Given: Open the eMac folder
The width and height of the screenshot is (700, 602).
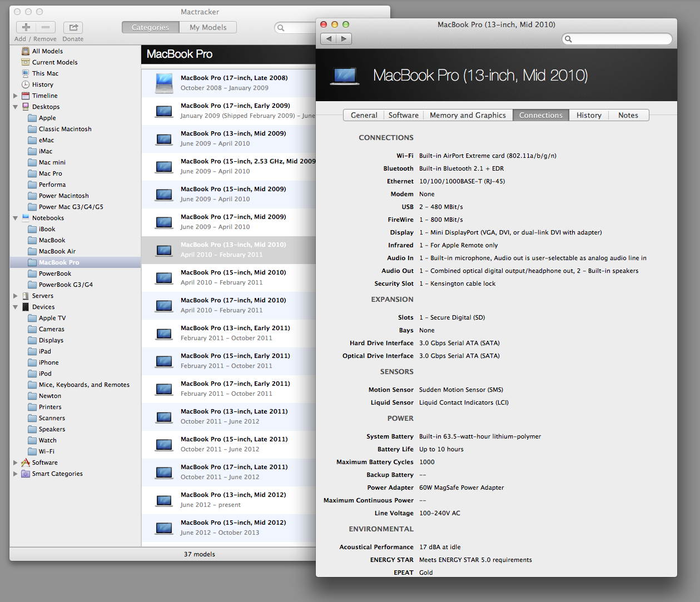Looking at the screenshot, I should pyautogui.click(x=41, y=140).
